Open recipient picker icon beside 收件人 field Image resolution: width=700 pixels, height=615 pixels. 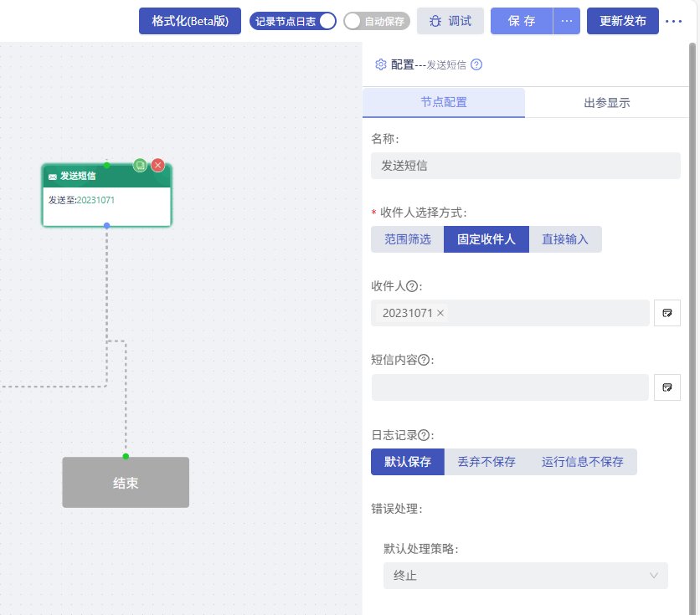[x=667, y=313]
